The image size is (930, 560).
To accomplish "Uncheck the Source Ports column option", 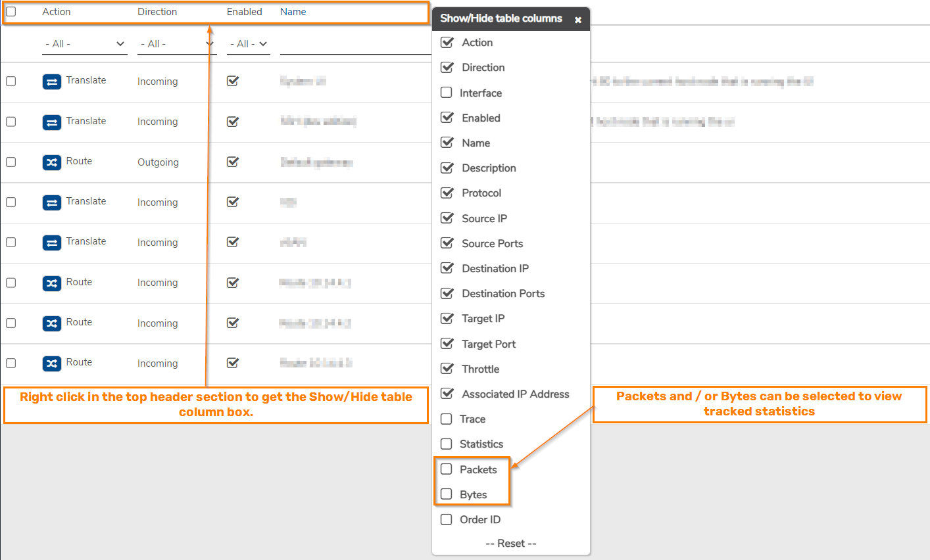I will coord(447,243).
